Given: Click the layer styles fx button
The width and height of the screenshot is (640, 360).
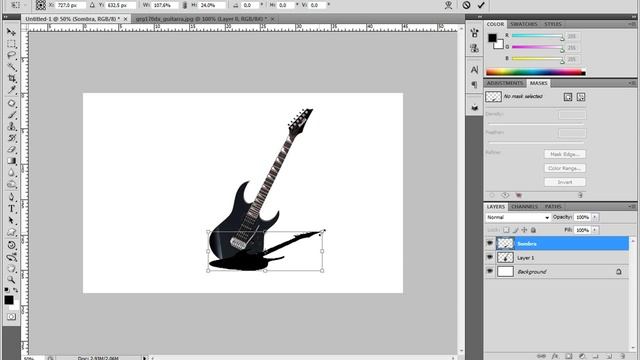Looking at the screenshot, I should [x=555, y=356].
